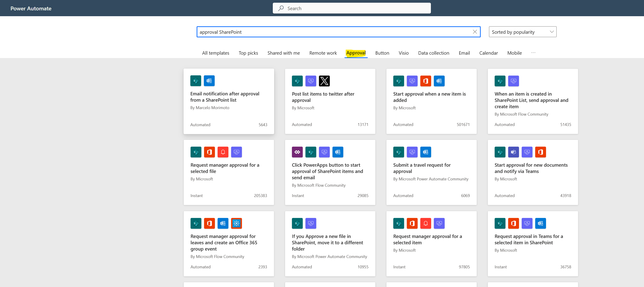The image size is (644, 287).
Task: Click Notifications bell icon on selected file card
Action: coord(223,152)
